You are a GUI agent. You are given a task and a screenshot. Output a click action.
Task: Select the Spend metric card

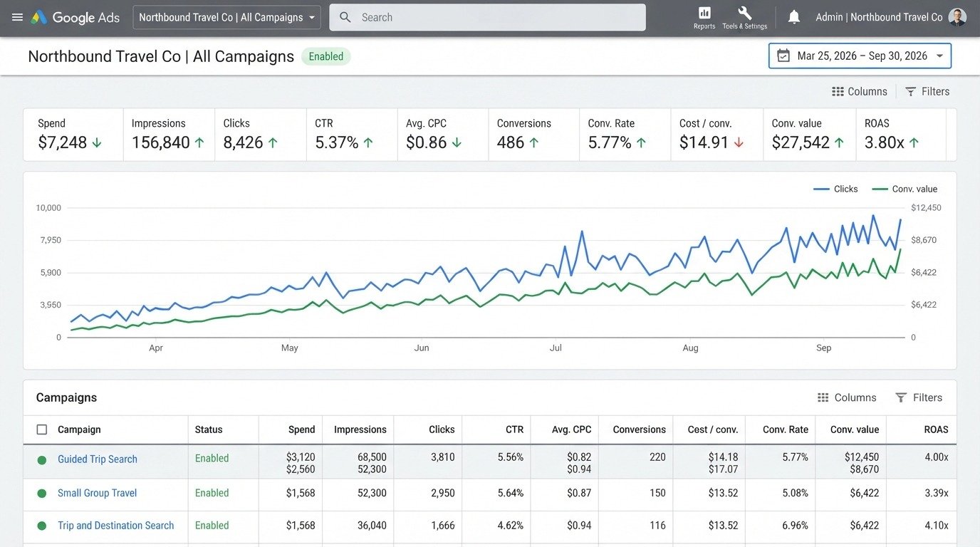[x=73, y=134]
